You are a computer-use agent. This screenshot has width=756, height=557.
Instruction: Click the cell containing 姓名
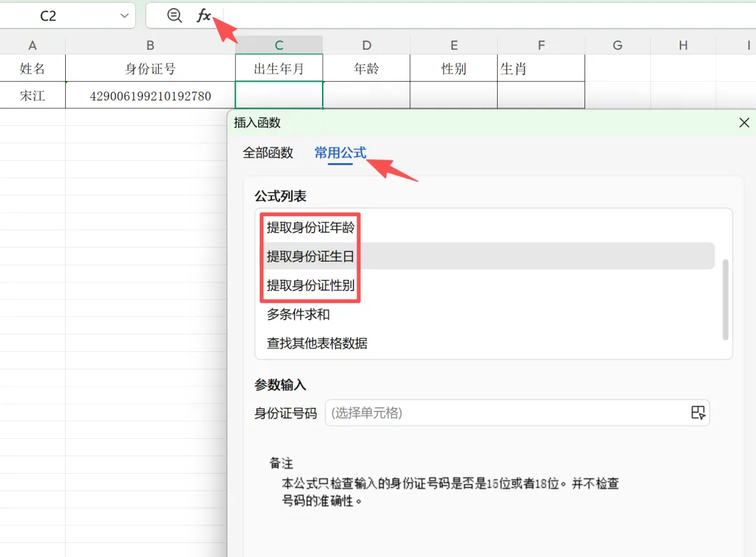(32, 68)
